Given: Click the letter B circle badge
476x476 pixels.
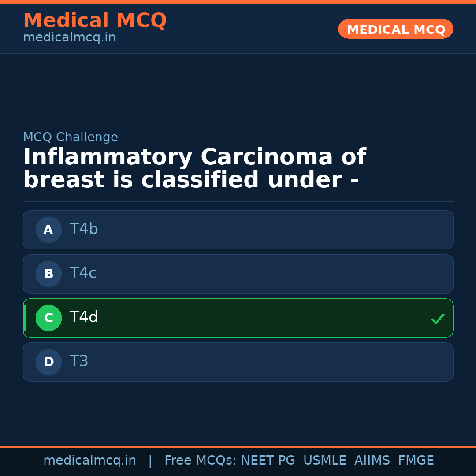Looking at the screenshot, I should click(48, 274).
